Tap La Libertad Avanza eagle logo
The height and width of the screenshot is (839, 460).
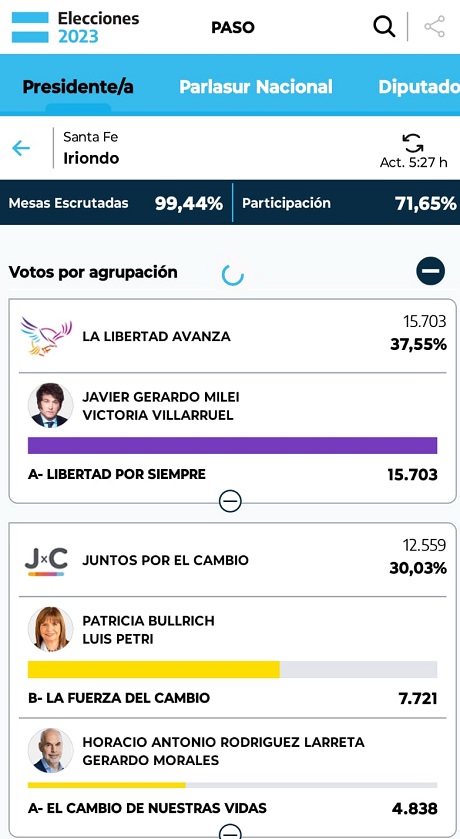tap(46, 337)
